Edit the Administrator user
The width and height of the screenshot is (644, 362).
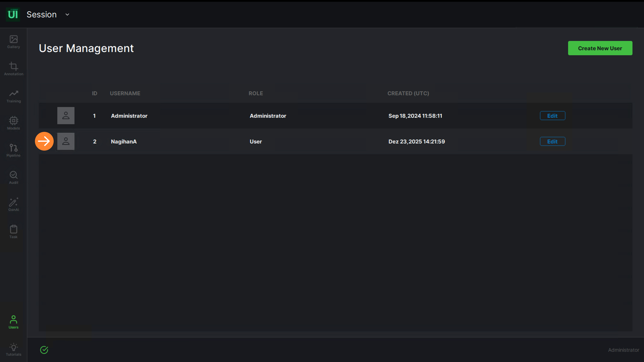(552, 115)
